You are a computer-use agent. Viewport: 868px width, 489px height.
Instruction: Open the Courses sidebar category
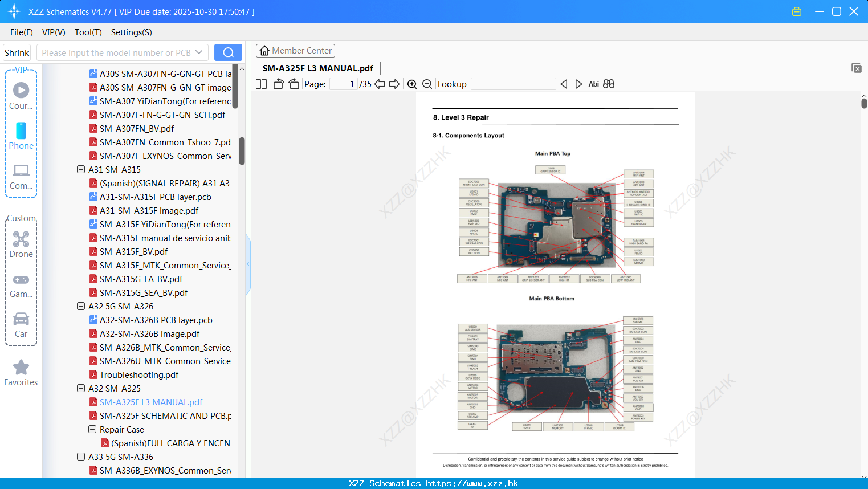[x=21, y=96]
